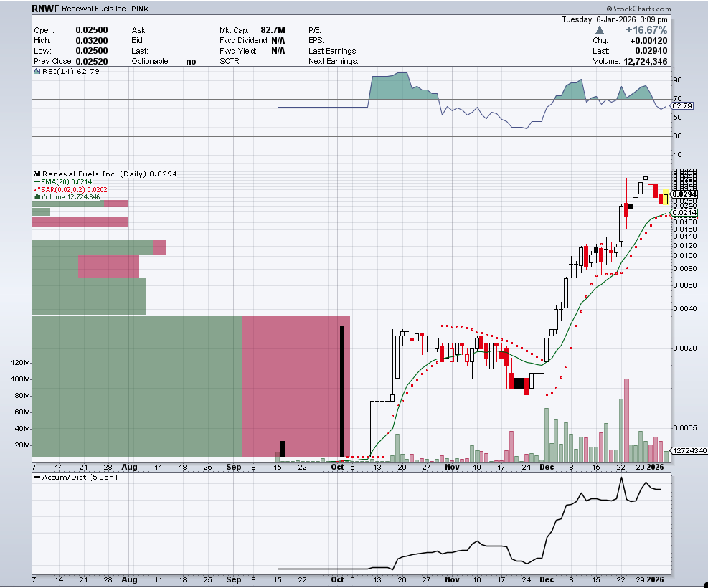Click the RSI(14) 62.79 legend text
Image resolution: width=708 pixels, height=588 pixels.
71,71
